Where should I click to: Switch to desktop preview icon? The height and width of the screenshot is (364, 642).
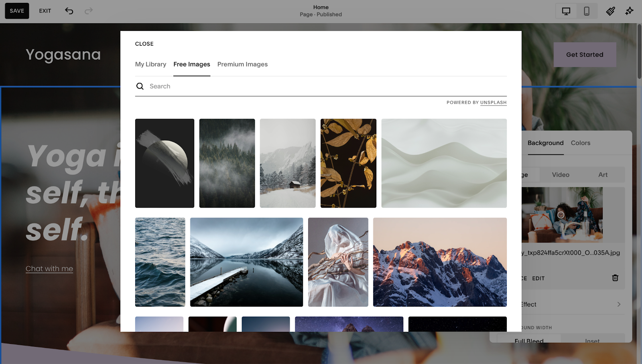[566, 11]
